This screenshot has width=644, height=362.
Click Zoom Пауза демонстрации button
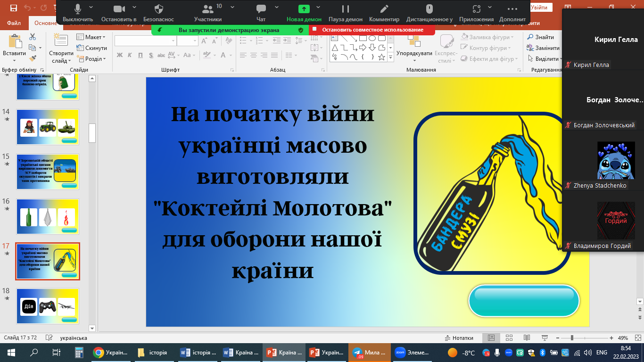click(x=346, y=13)
